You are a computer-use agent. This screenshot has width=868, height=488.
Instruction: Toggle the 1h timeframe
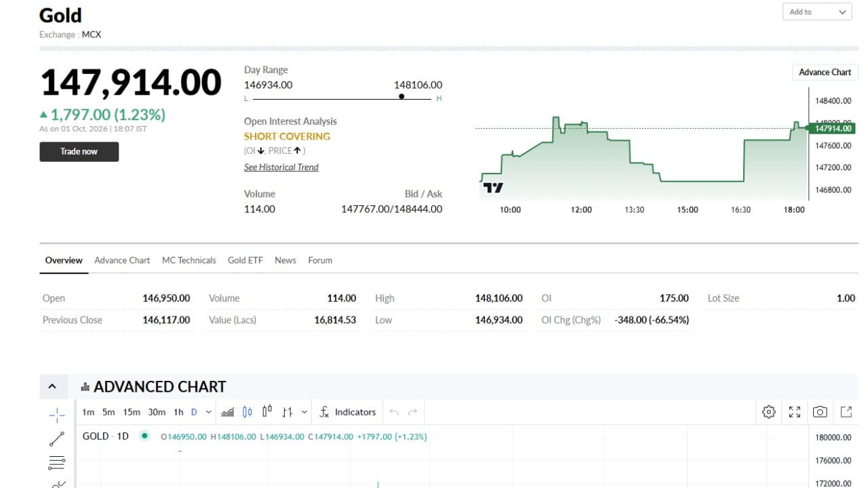[x=178, y=412]
